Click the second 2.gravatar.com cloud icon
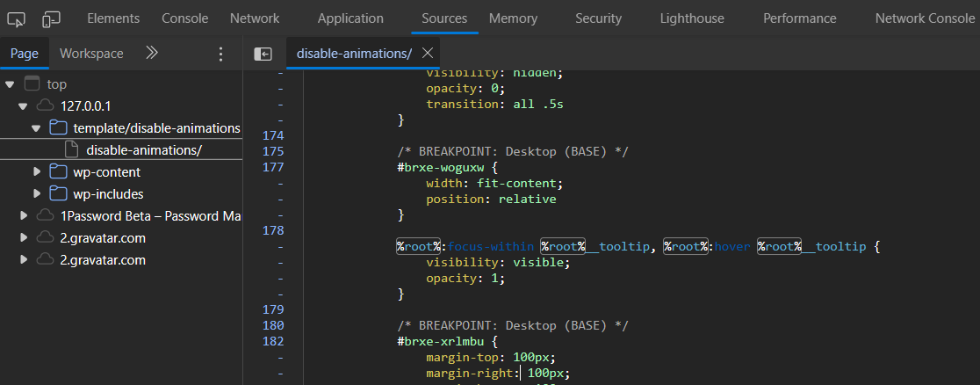Image resolution: width=980 pixels, height=385 pixels. [x=45, y=260]
